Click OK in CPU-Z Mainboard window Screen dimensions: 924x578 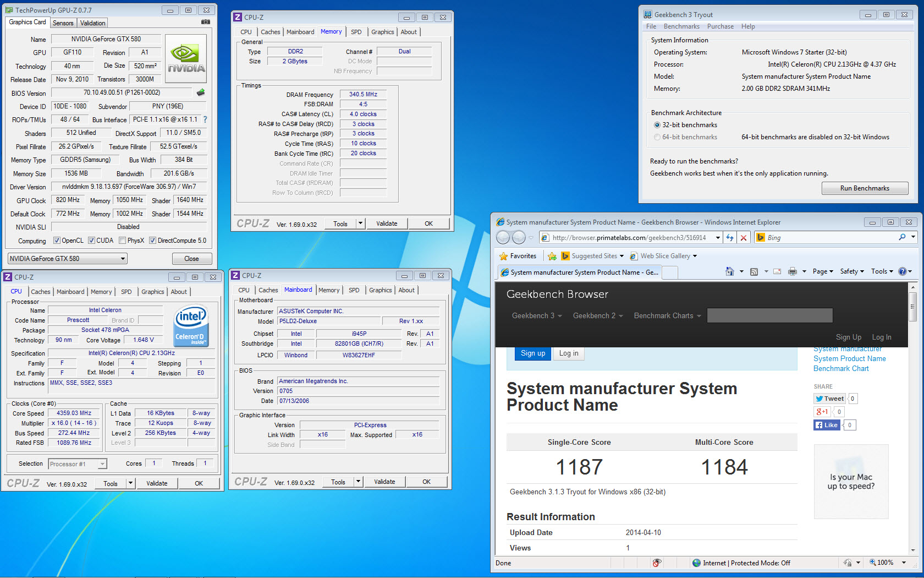point(426,482)
